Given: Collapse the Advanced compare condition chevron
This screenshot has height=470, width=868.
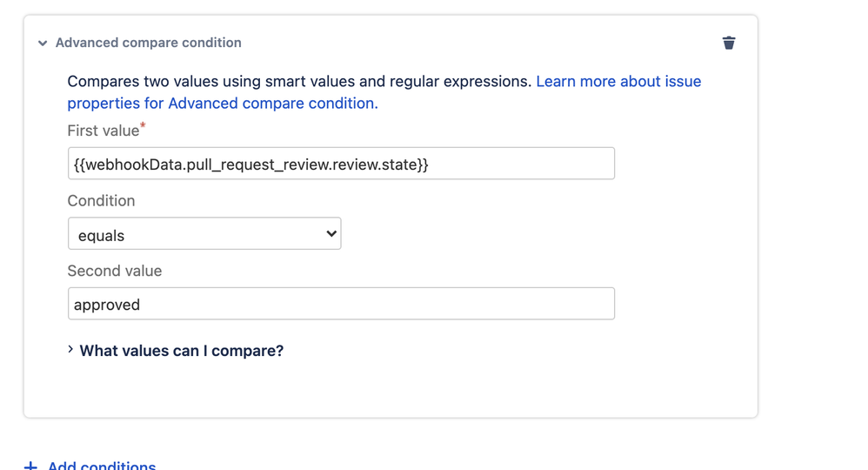Looking at the screenshot, I should [43, 43].
